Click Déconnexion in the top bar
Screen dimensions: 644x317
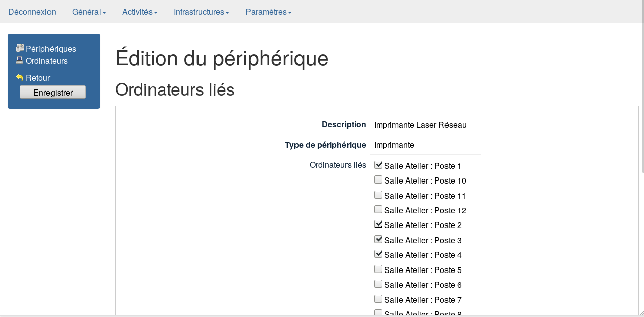tap(32, 12)
